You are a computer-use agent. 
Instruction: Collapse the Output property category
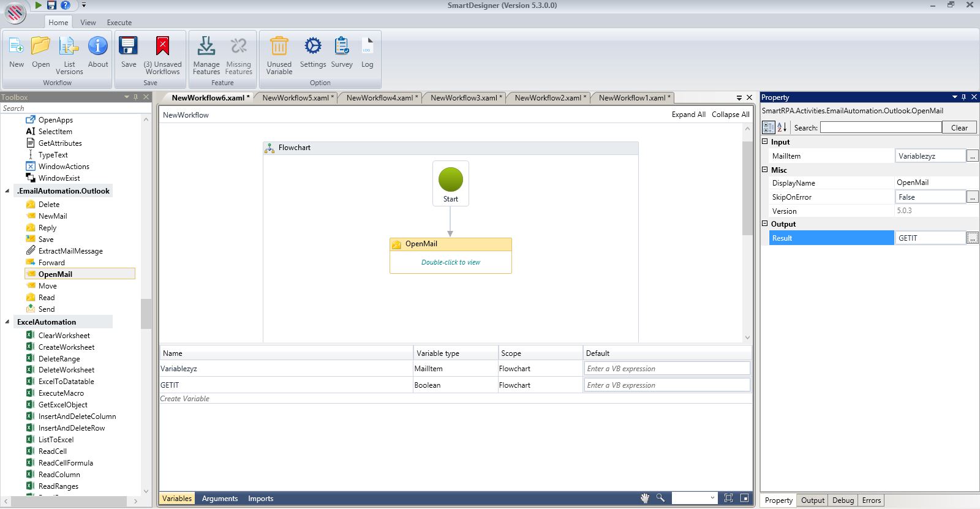click(x=764, y=224)
